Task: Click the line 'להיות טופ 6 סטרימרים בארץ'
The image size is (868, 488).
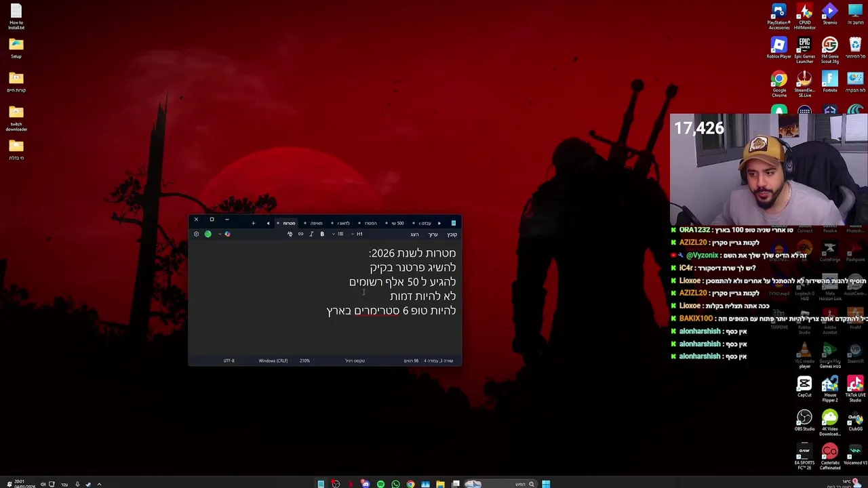Action: click(x=391, y=310)
